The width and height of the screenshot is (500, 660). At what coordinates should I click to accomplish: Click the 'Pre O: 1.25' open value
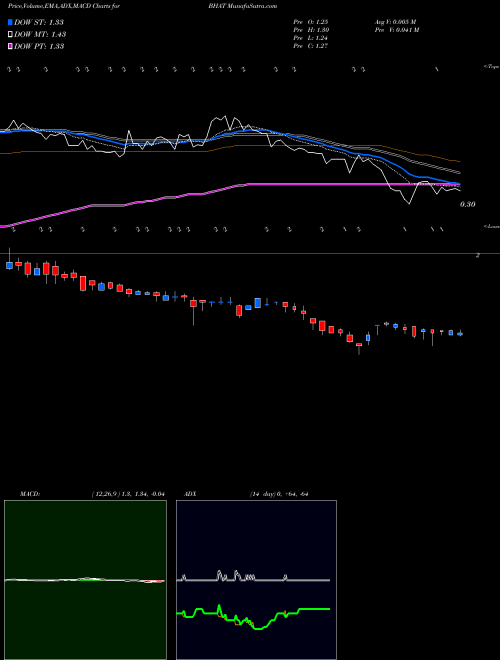point(311,22)
